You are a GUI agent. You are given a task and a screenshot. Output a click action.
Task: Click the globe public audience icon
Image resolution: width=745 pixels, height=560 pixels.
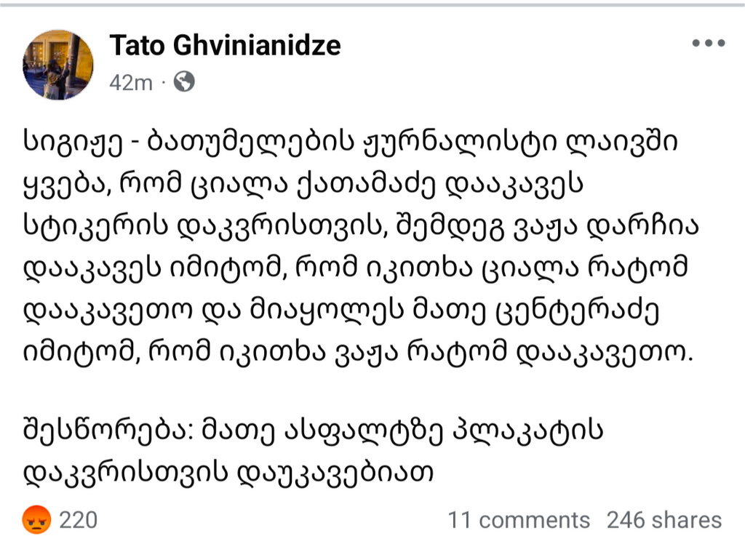184,81
